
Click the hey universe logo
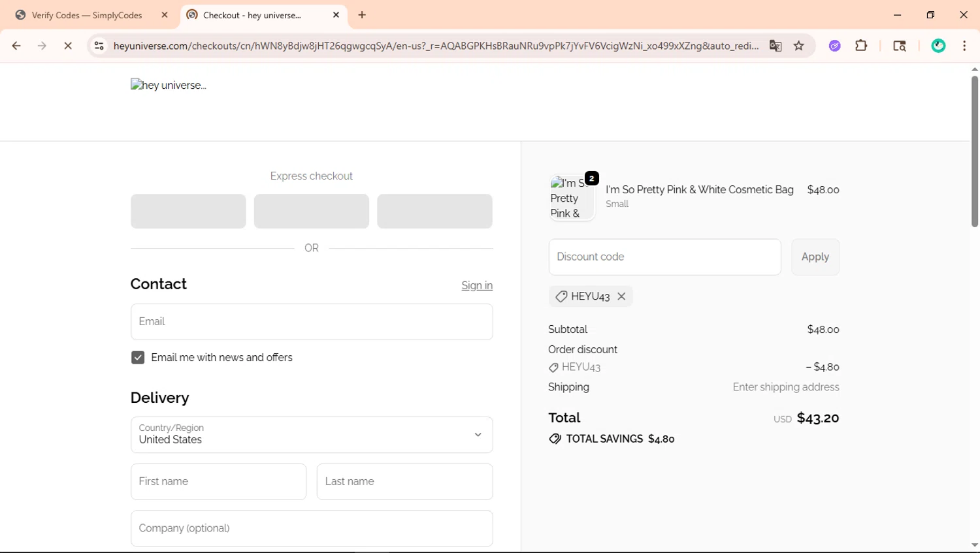click(169, 85)
